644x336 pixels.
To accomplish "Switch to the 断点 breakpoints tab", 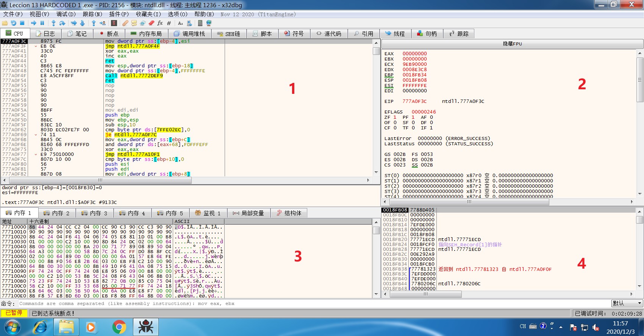I will click(x=108, y=34).
